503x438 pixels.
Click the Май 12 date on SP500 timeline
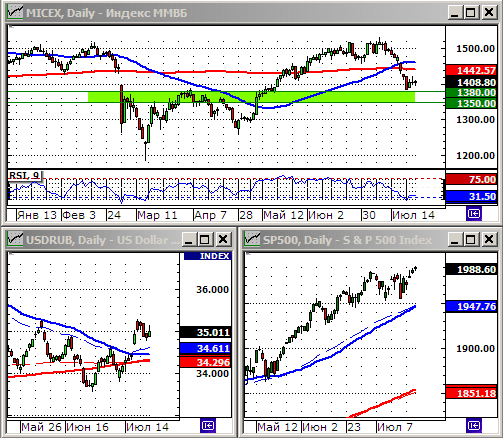278,427
